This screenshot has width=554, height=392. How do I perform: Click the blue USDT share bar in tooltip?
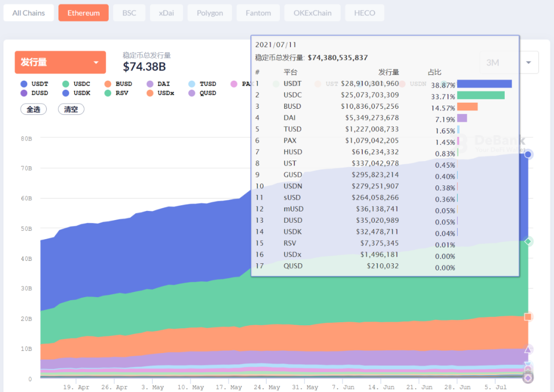(x=484, y=84)
